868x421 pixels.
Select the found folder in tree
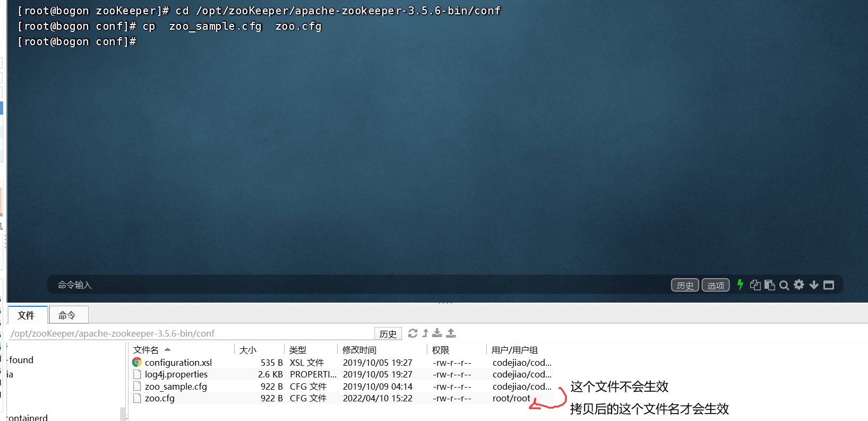tap(21, 360)
